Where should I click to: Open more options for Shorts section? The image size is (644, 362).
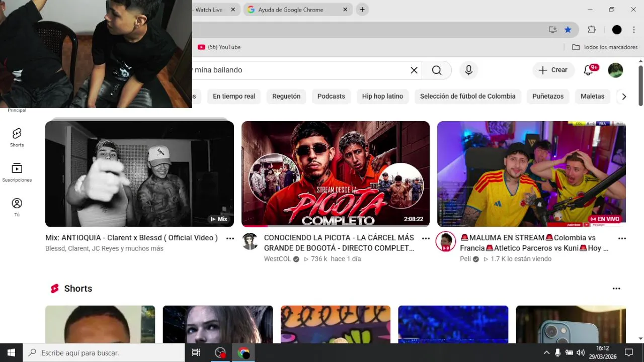[616, 289]
